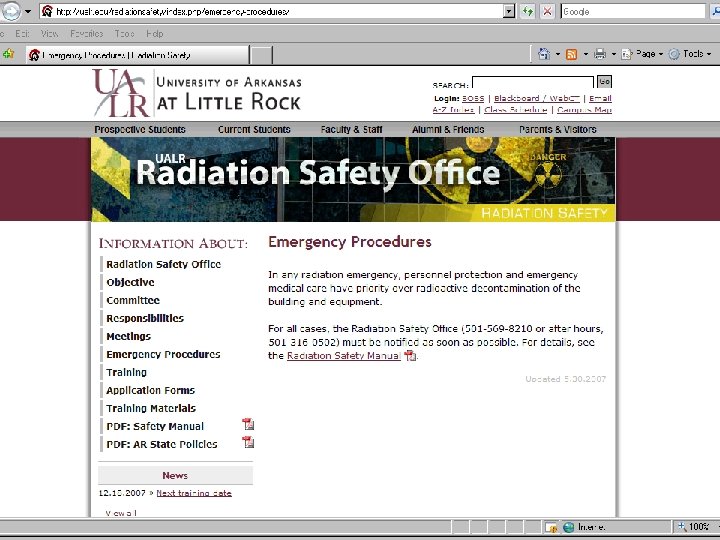Click the RSS feeds icon
720x540 pixels.
click(572, 55)
